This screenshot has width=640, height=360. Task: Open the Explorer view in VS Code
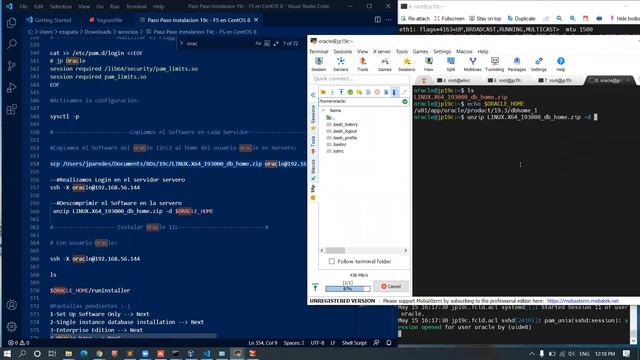click(x=11, y=22)
